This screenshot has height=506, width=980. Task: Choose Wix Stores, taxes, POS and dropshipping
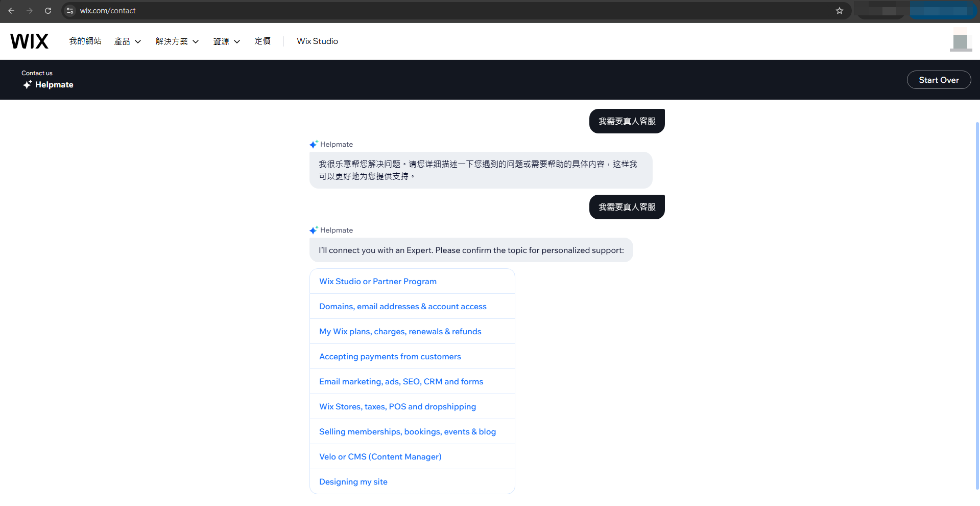coord(397,406)
